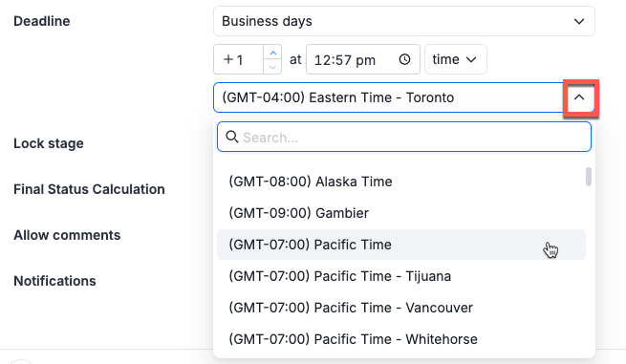The image size is (626, 364).
Task: Click the Deadline label
Action: (x=42, y=21)
